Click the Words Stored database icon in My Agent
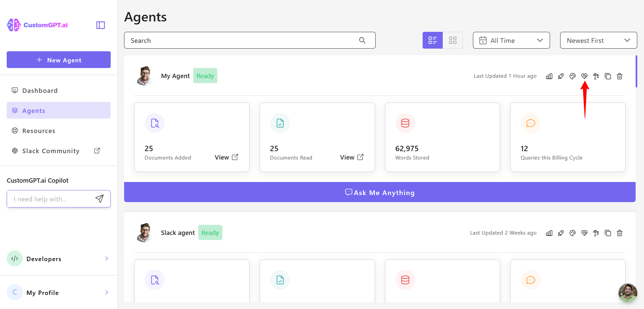 click(405, 123)
